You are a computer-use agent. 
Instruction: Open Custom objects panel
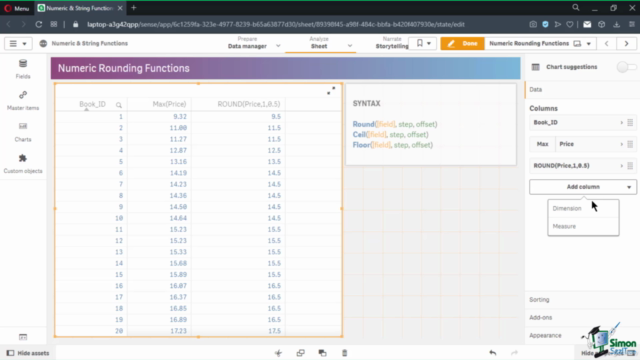(x=23, y=164)
